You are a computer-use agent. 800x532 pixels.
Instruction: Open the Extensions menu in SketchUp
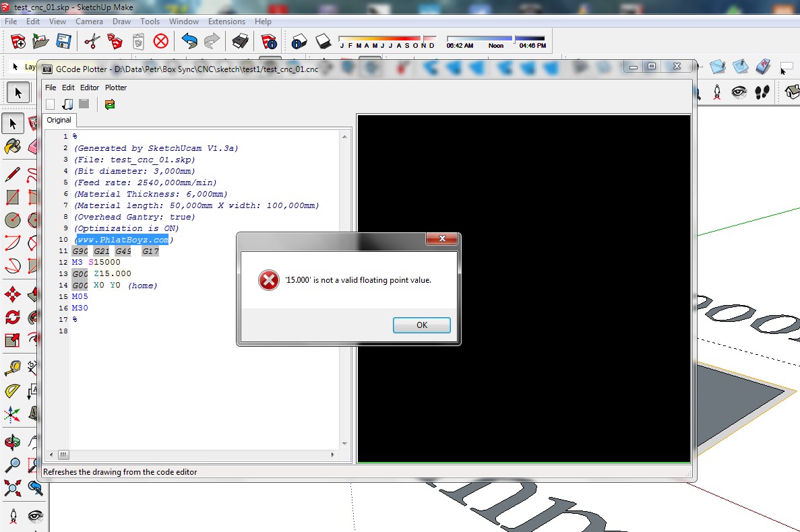[226, 22]
